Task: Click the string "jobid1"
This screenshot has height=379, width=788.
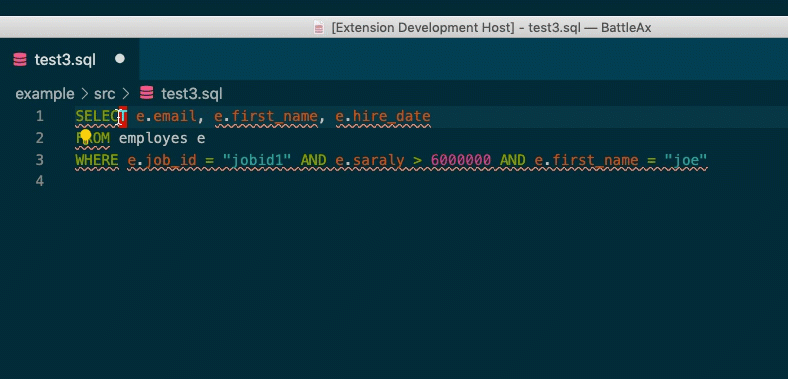Action: [x=257, y=160]
